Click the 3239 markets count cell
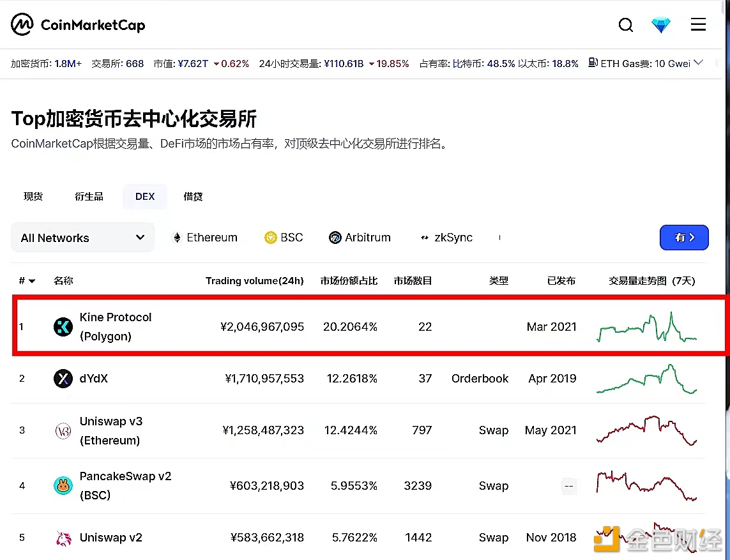This screenshot has width=730, height=560. click(418, 485)
